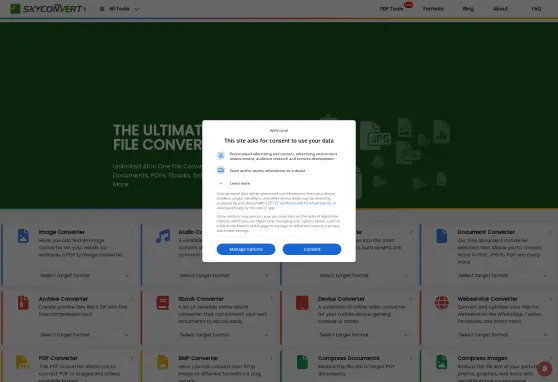Click the Image Converter icon
Image resolution: width=558 pixels, height=382 pixels.
(23, 236)
